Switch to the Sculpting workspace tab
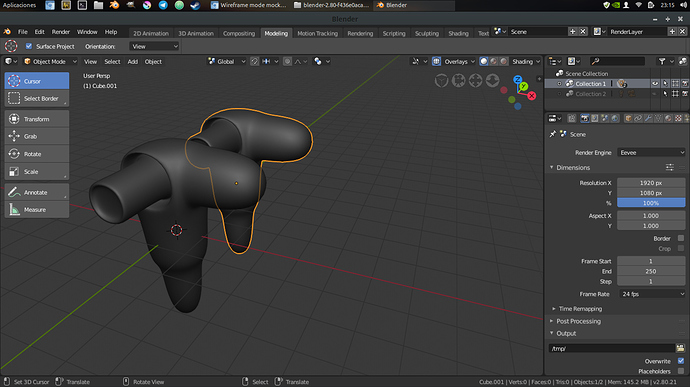The image size is (690, 387). [426, 33]
